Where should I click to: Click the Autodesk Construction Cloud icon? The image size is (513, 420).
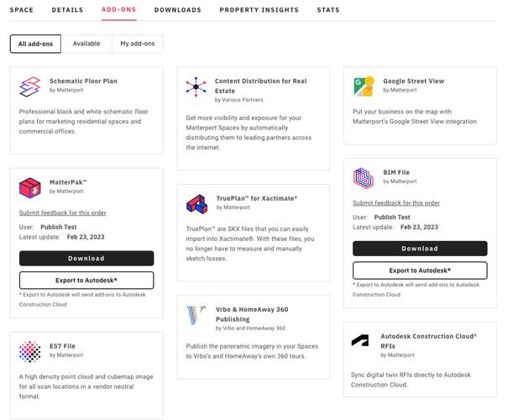(360, 340)
